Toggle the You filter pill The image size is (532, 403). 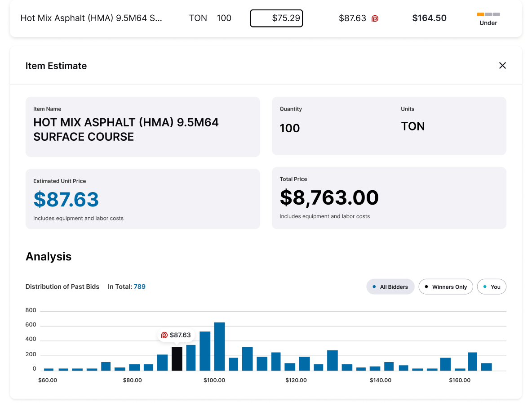click(492, 287)
